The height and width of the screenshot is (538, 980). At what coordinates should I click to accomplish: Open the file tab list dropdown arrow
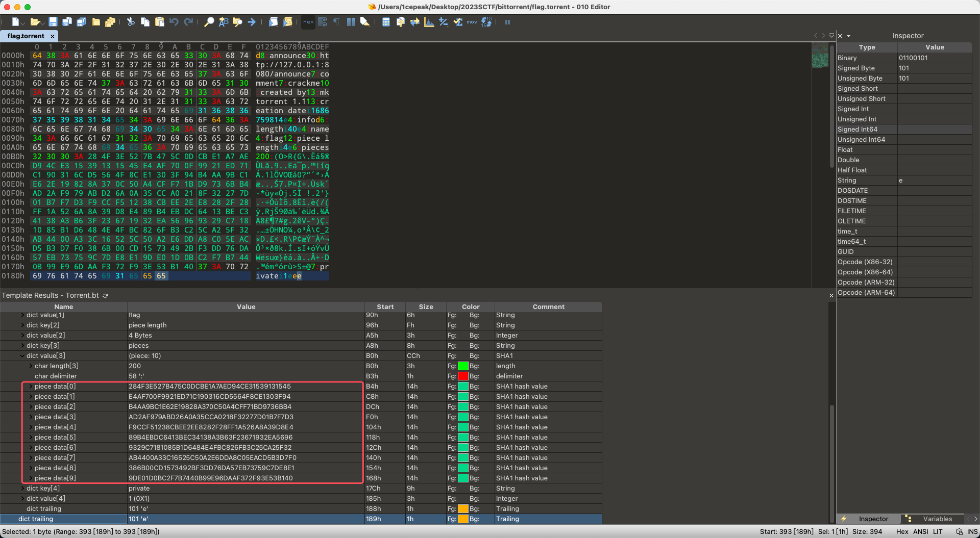tap(831, 35)
